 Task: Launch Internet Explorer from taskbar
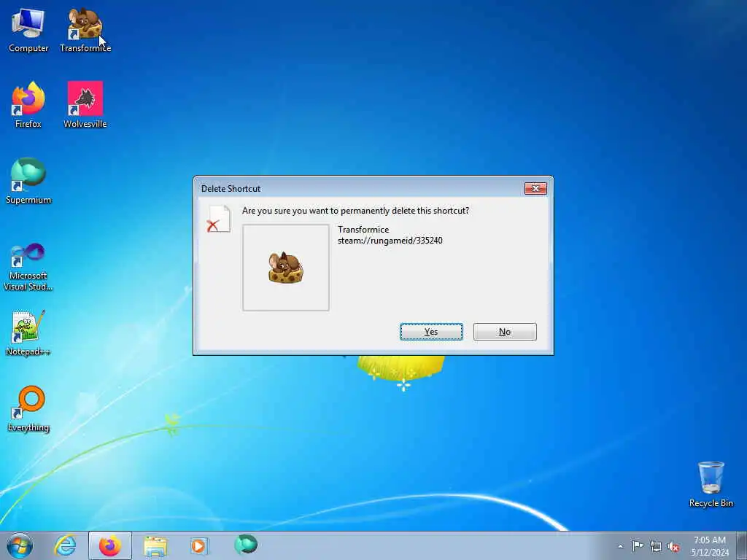[x=65, y=545]
